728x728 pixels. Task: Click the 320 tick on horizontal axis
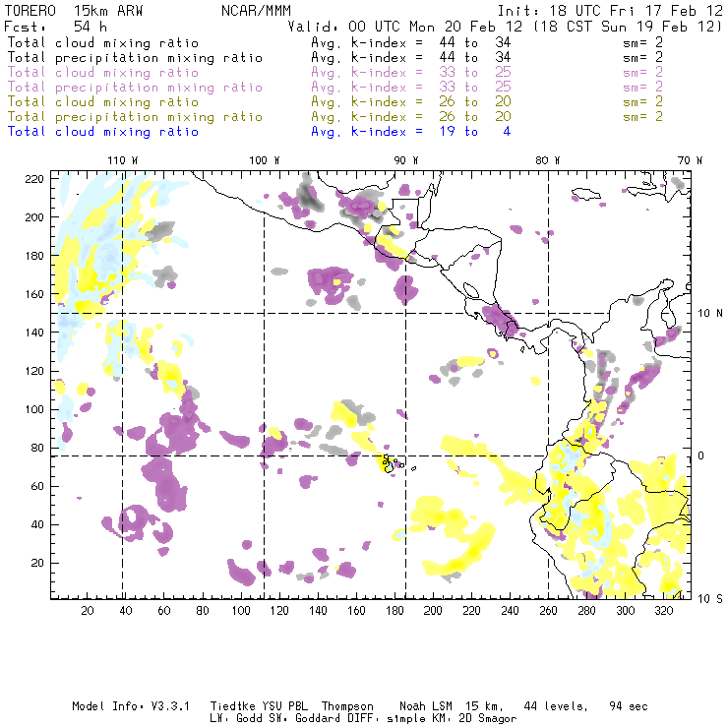click(663, 611)
